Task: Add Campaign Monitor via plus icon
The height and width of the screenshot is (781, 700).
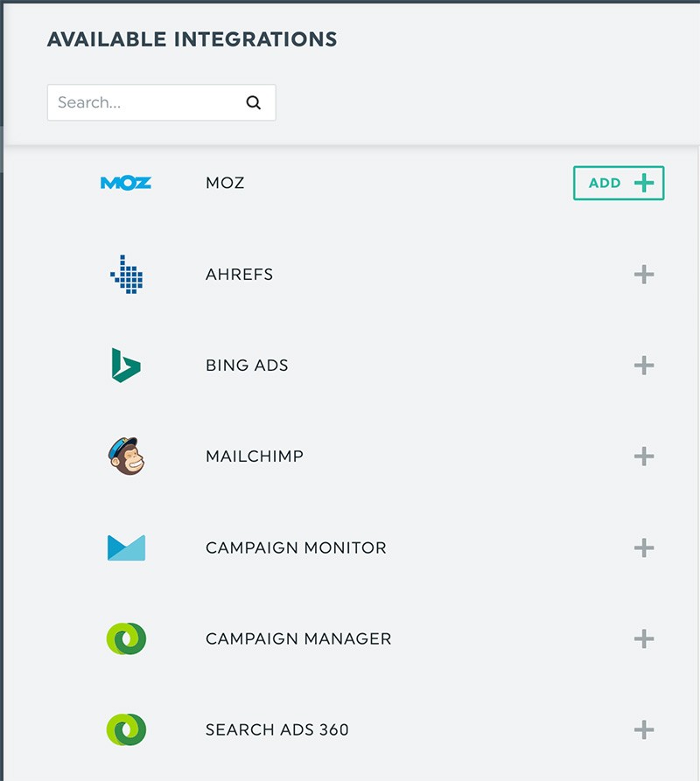Action: (644, 548)
